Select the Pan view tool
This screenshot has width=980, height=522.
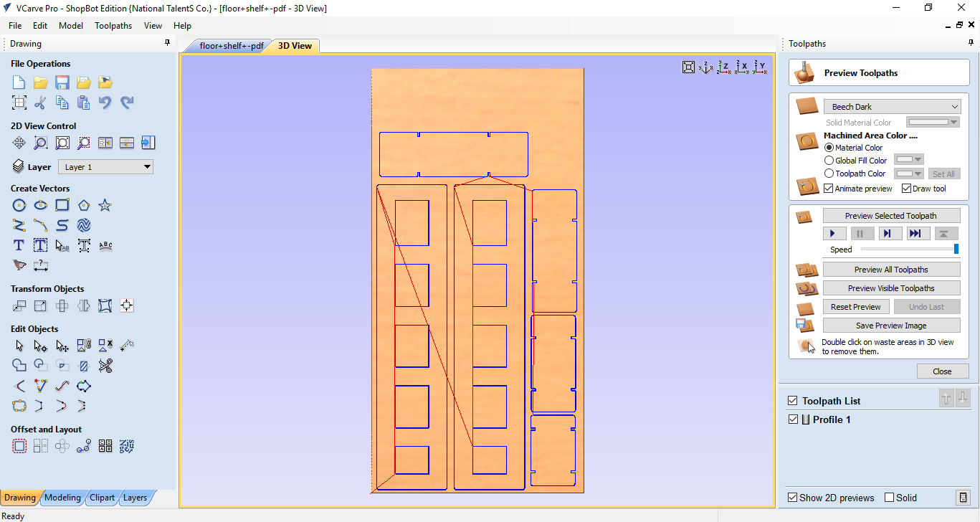click(19, 143)
